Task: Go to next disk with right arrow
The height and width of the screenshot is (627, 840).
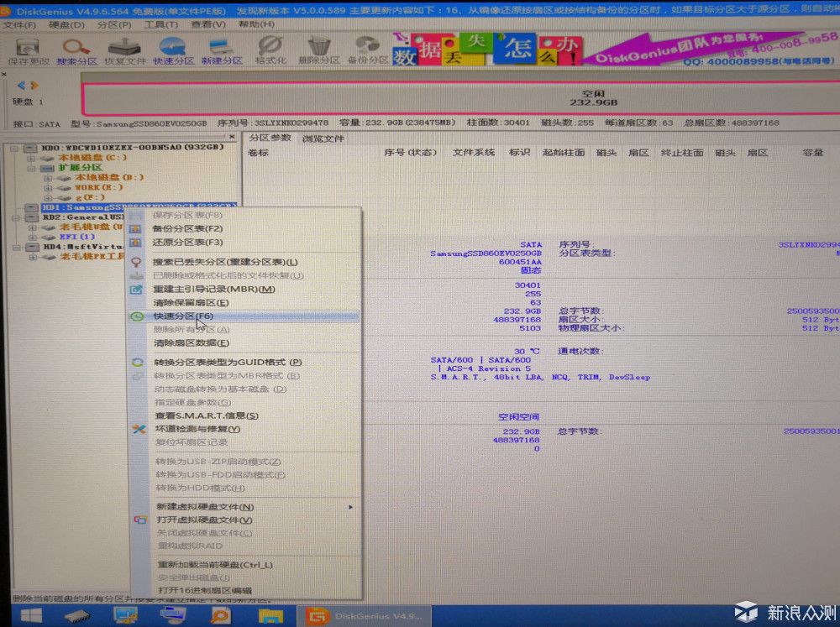Action: (34, 85)
